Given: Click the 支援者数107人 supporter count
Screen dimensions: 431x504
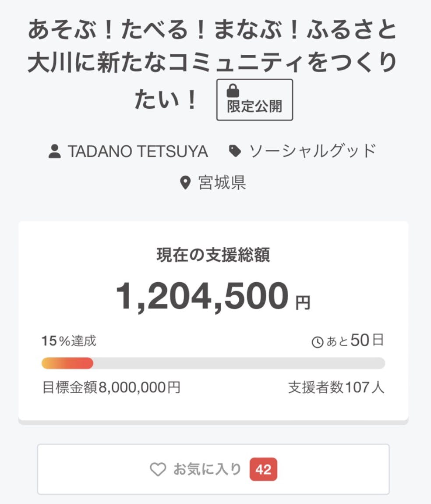Looking at the screenshot, I should (336, 387).
